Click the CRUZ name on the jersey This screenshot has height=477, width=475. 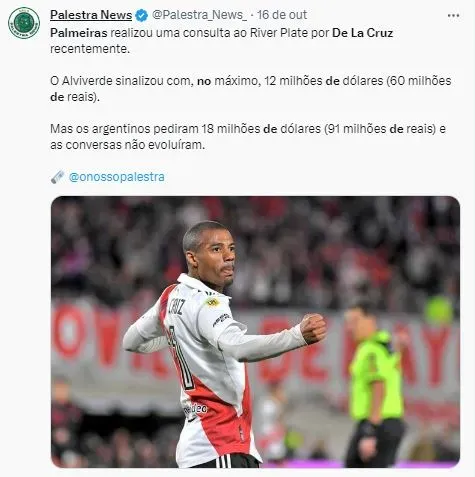tap(175, 306)
